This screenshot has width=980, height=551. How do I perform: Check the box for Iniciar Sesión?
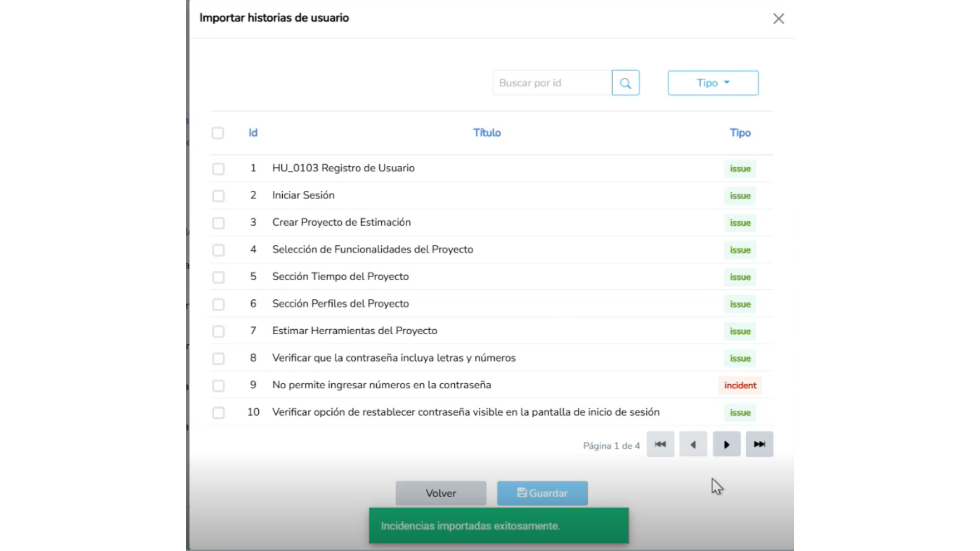point(218,196)
